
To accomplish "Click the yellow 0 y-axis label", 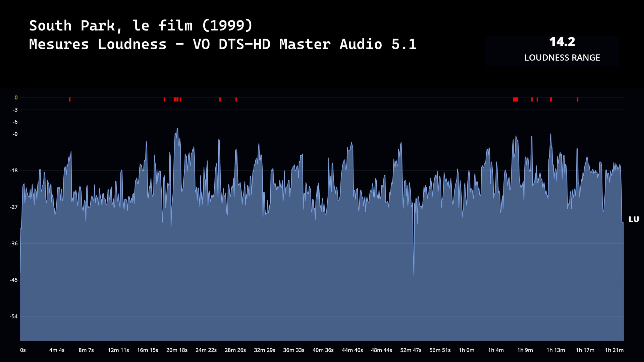I will coord(16,98).
